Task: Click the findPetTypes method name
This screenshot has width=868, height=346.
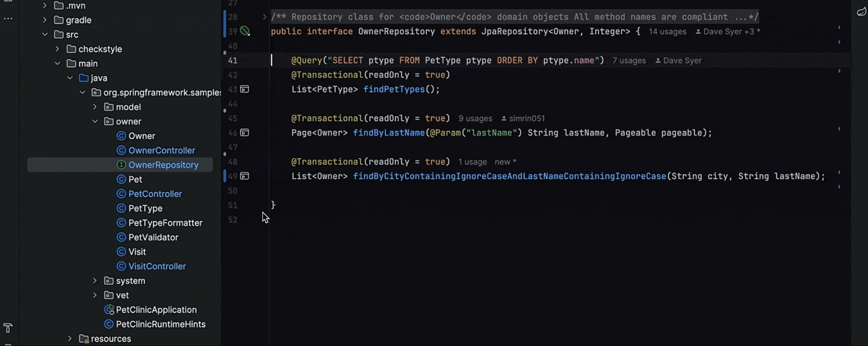Action: click(394, 90)
